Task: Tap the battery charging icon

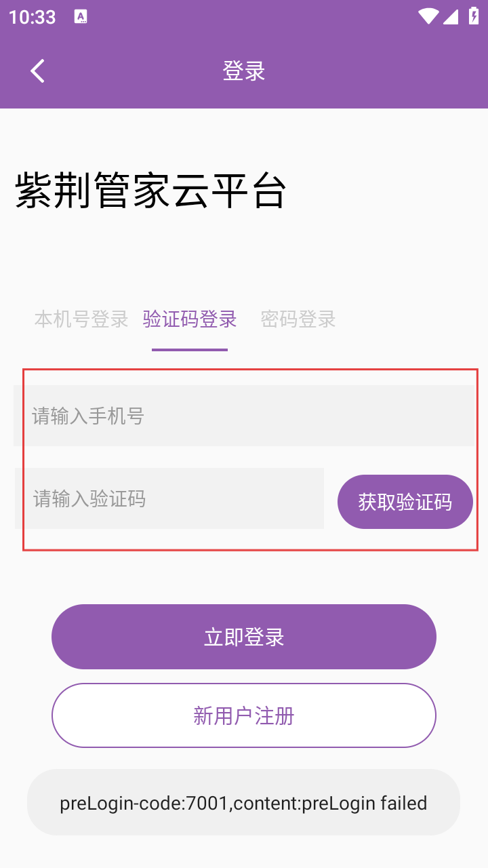Action: [473, 16]
